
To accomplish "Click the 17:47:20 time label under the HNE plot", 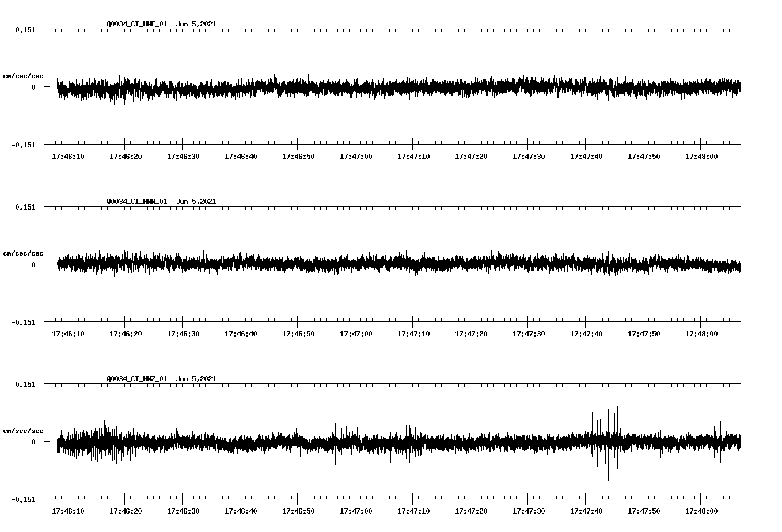I will tap(471, 156).
